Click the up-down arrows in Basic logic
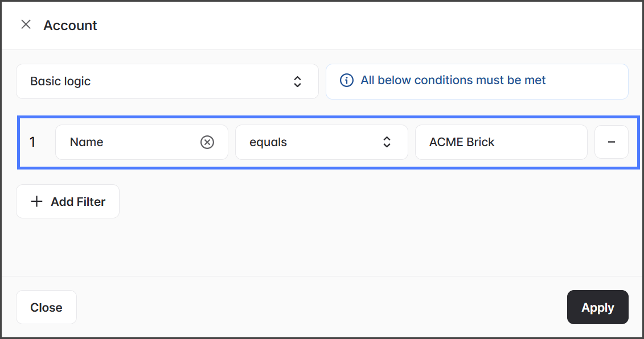The width and height of the screenshot is (644, 339). point(297,81)
